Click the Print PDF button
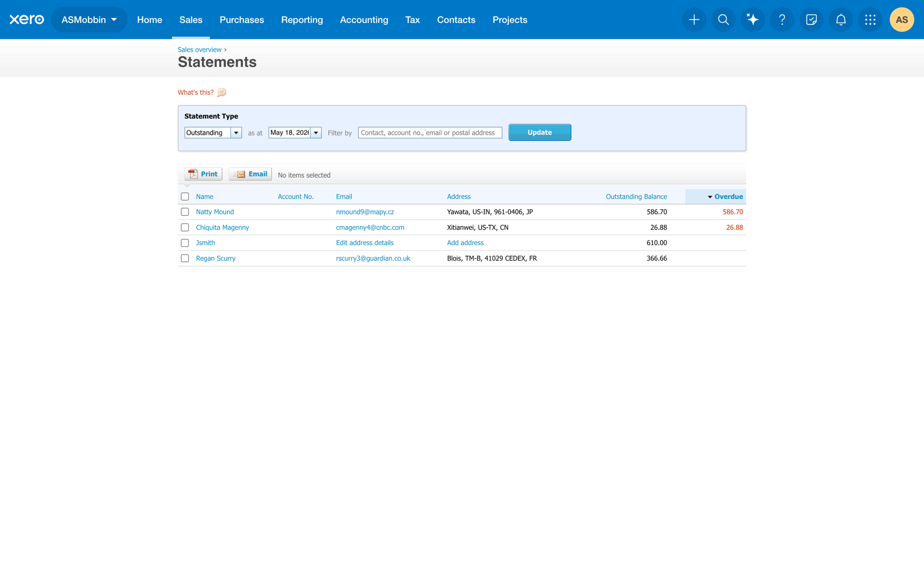924x580 pixels. (203, 174)
